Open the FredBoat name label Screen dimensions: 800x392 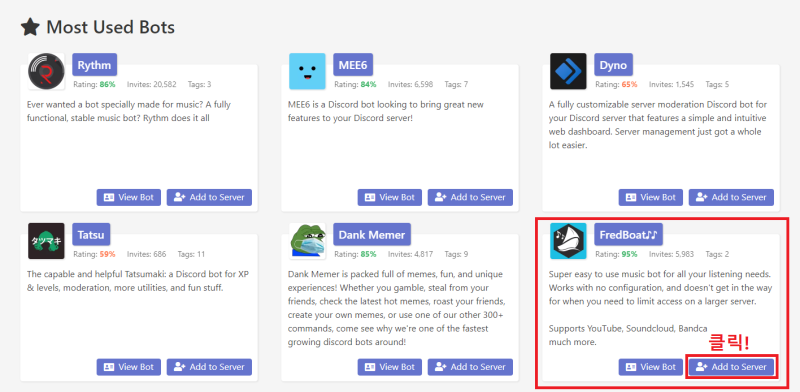[629, 234]
